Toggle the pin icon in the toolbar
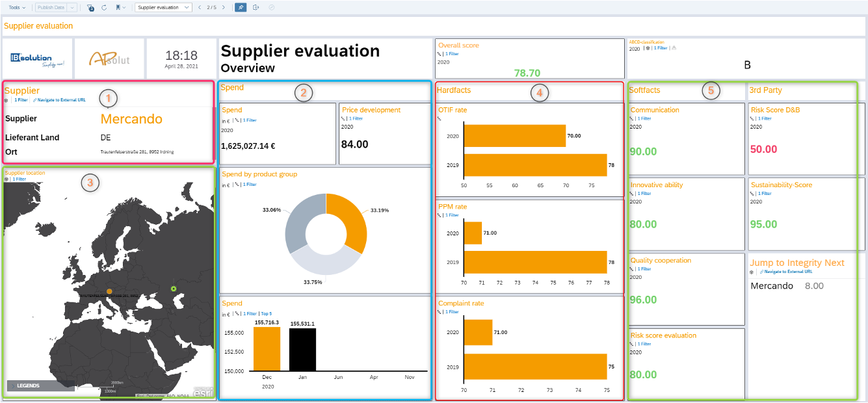Viewport: 868px width, 403px height. 241,7
